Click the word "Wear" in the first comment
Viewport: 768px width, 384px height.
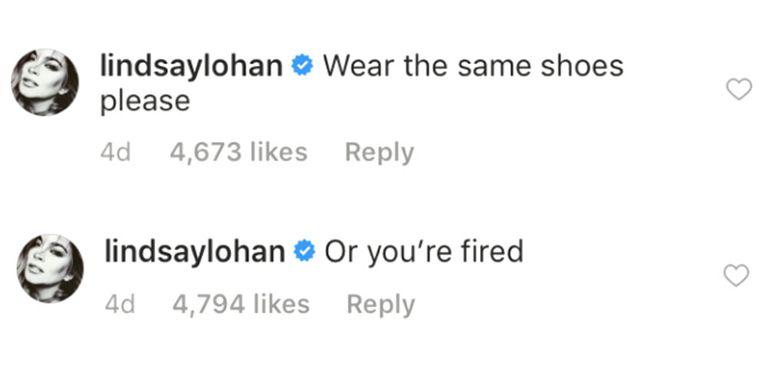tap(359, 67)
